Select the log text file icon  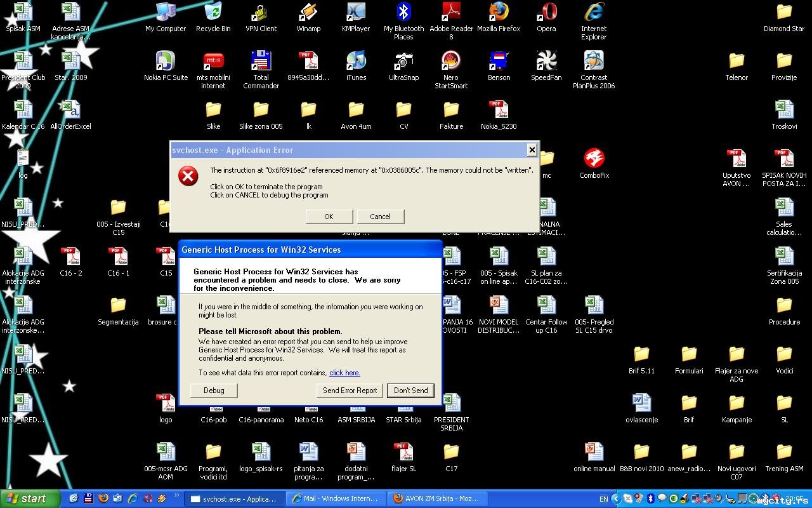coord(23,164)
